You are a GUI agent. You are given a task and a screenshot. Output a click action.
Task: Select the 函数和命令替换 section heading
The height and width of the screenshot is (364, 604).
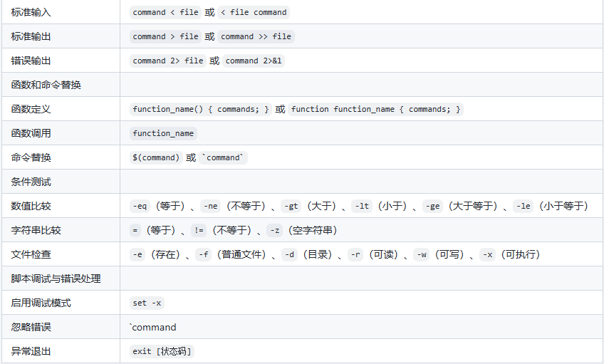[46, 85]
